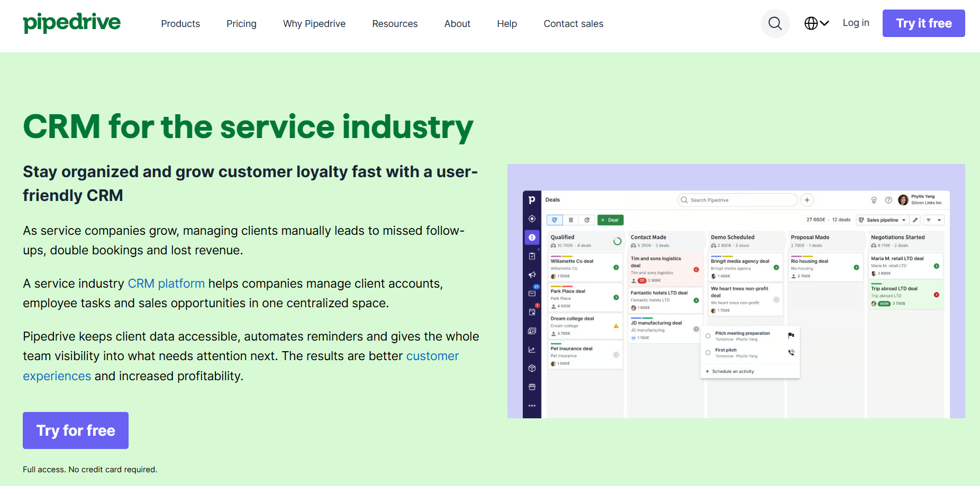The width and height of the screenshot is (980, 486).
Task: Click the Qualified stage progress circle
Action: 617,241
